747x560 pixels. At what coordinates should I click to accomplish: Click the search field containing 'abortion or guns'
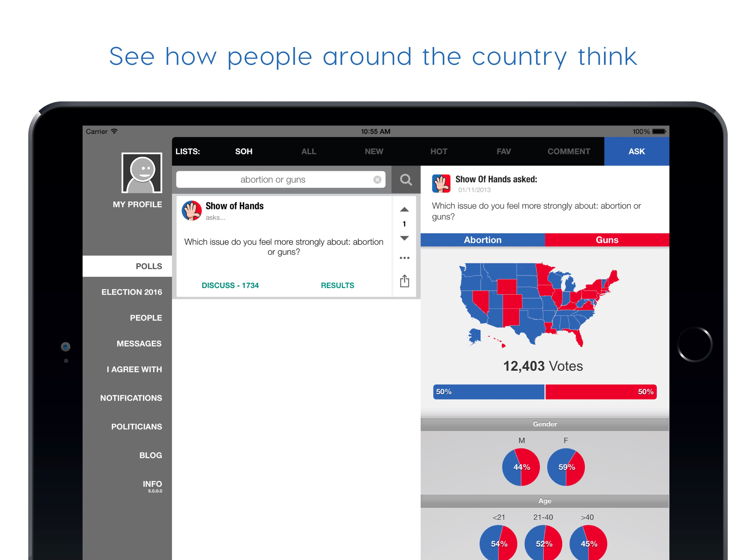281,180
